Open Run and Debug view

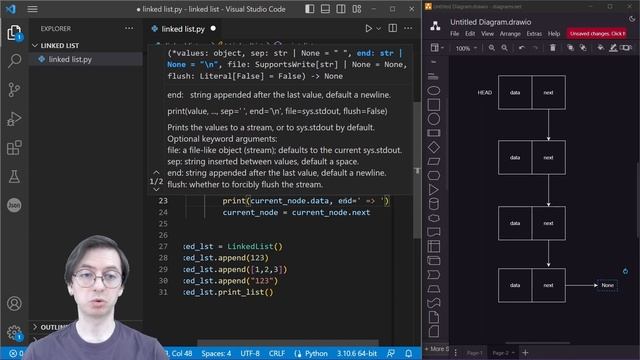click(x=14, y=119)
